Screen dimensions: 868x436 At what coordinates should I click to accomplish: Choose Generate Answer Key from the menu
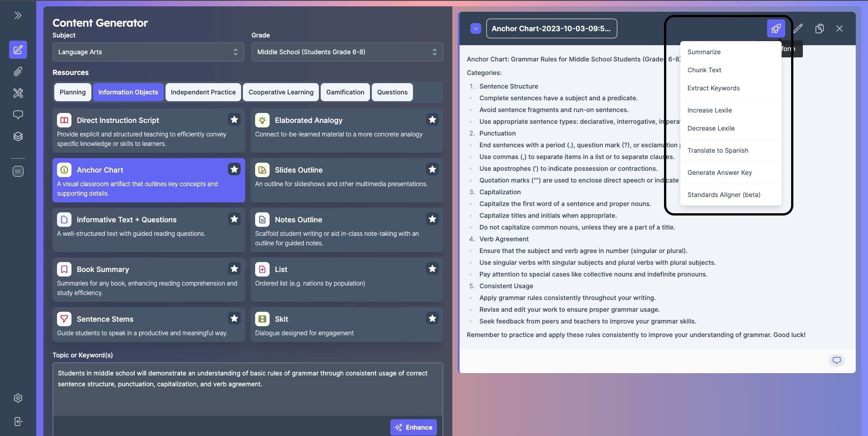730,173
